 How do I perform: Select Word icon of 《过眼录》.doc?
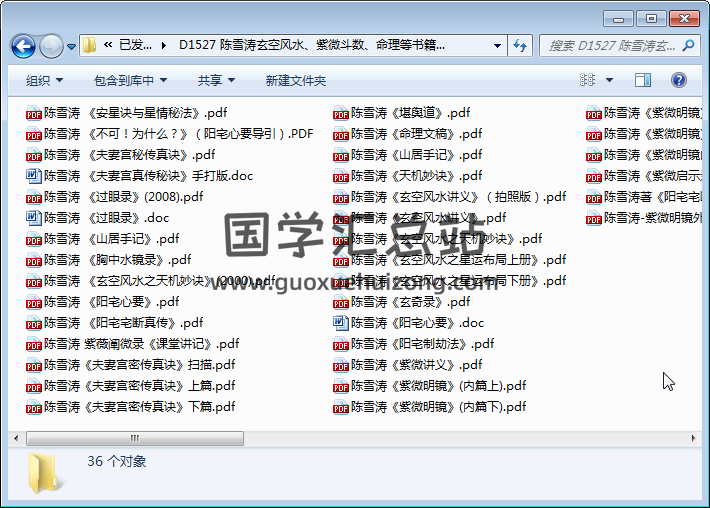coord(34,218)
